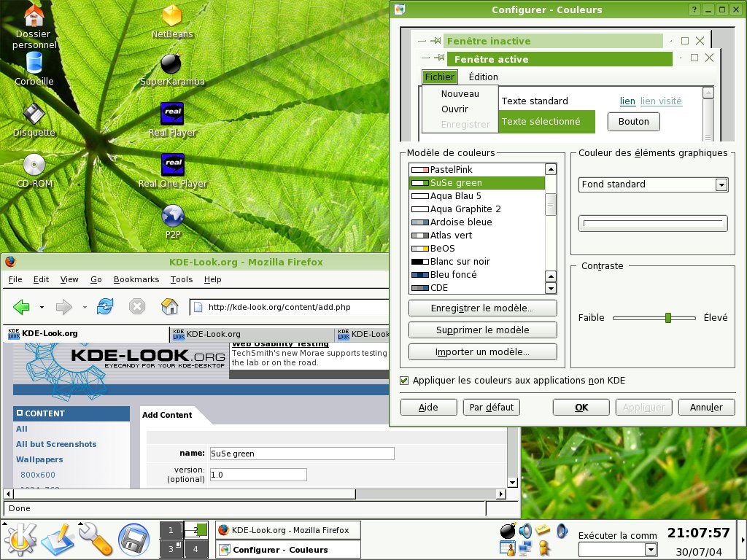This screenshot has height=560, width=747.
Task: Select second KDE-Look.org Firefox tab
Action: pyautogui.click(x=252, y=334)
